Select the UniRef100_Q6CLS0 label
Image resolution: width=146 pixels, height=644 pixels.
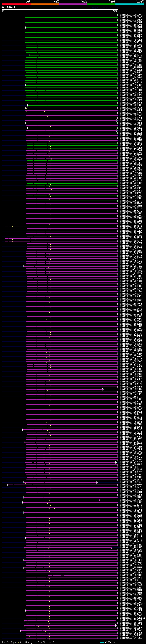point(131,201)
